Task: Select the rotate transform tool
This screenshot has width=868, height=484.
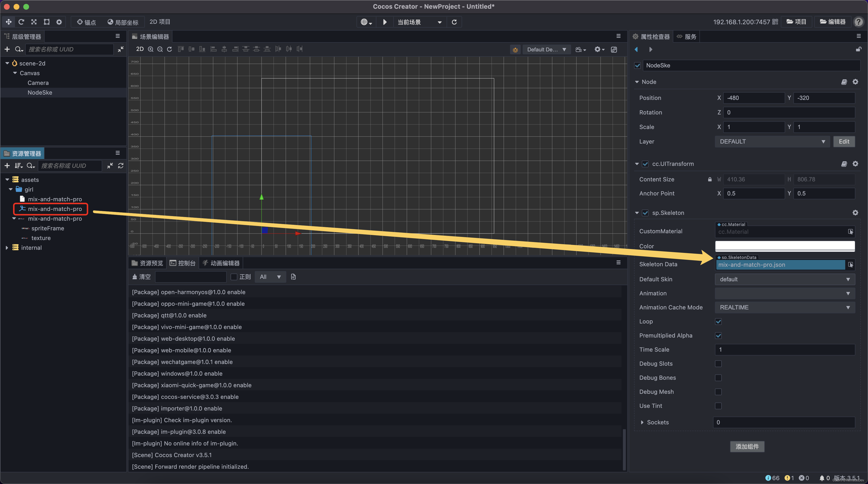Action: coord(21,22)
